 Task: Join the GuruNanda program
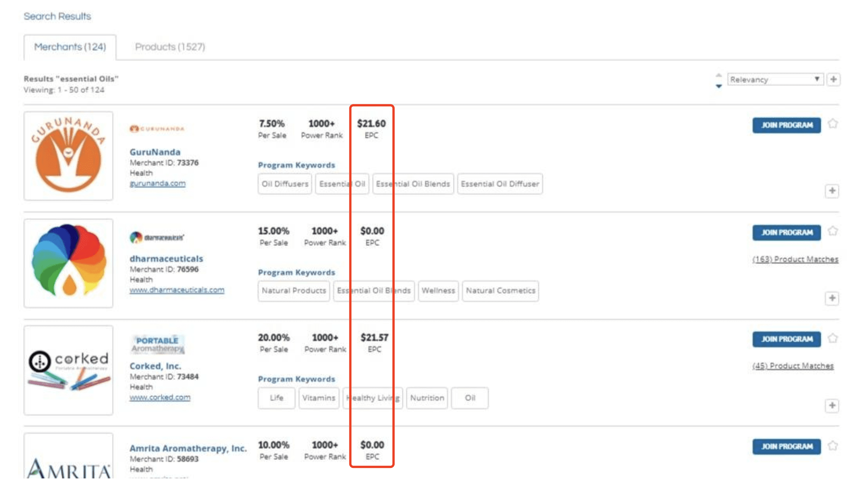pos(786,125)
